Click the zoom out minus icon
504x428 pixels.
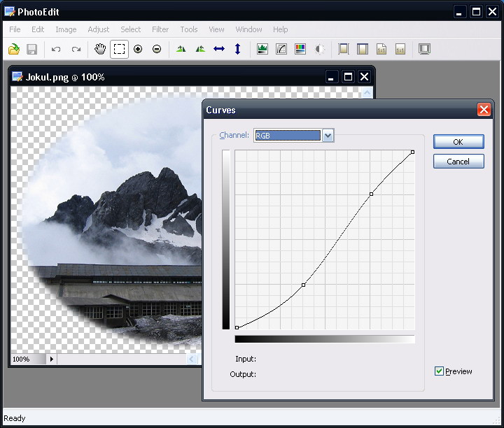[x=157, y=49]
